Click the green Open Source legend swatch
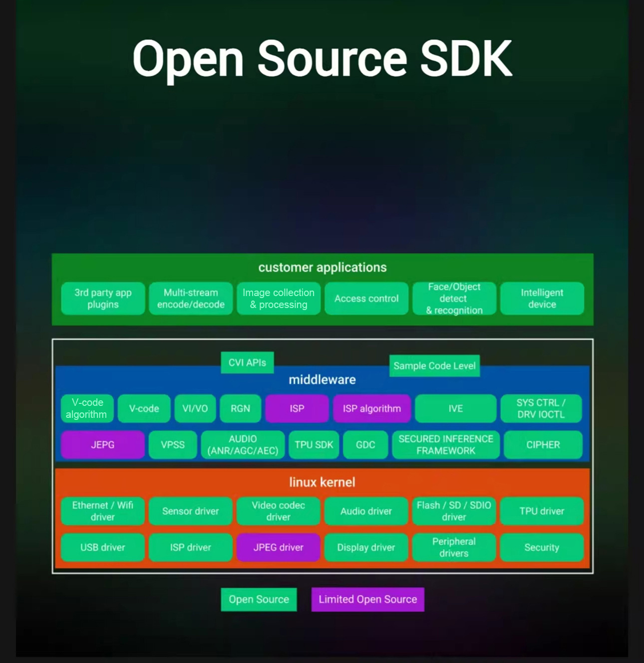The height and width of the screenshot is (663, 644). tap(259, 600)
